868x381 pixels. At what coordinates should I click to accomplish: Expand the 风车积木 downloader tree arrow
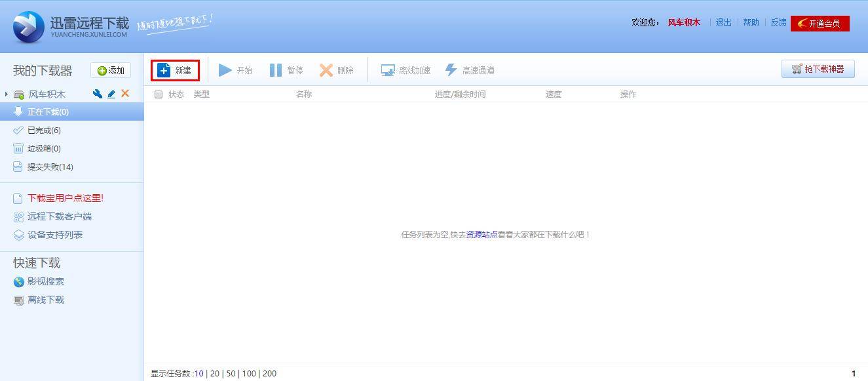(x=7, y=94)
